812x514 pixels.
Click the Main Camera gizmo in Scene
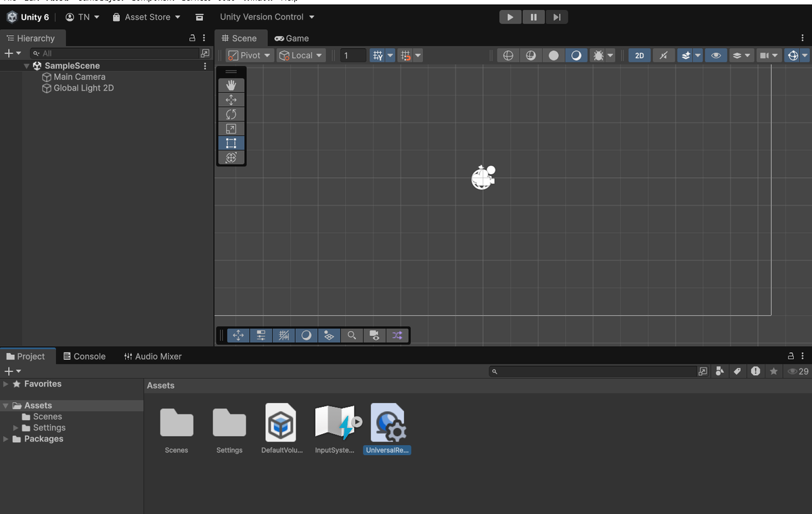point(483,177)
